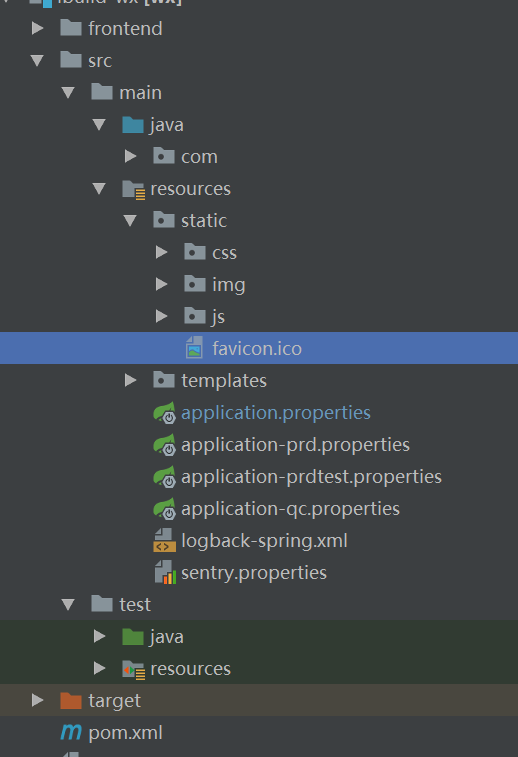Screen dimensions: 518x757
Task: Click the green test java root icon
Action: [133, 636]
